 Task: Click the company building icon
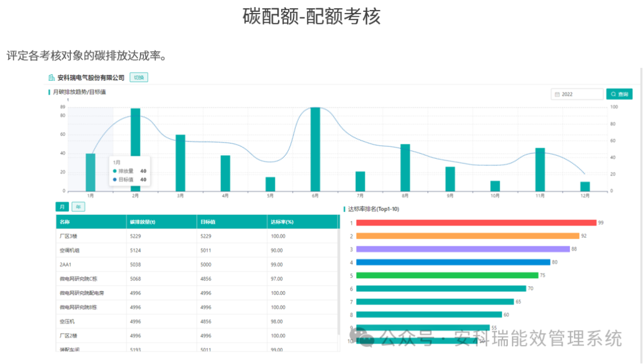coord(52,77)
